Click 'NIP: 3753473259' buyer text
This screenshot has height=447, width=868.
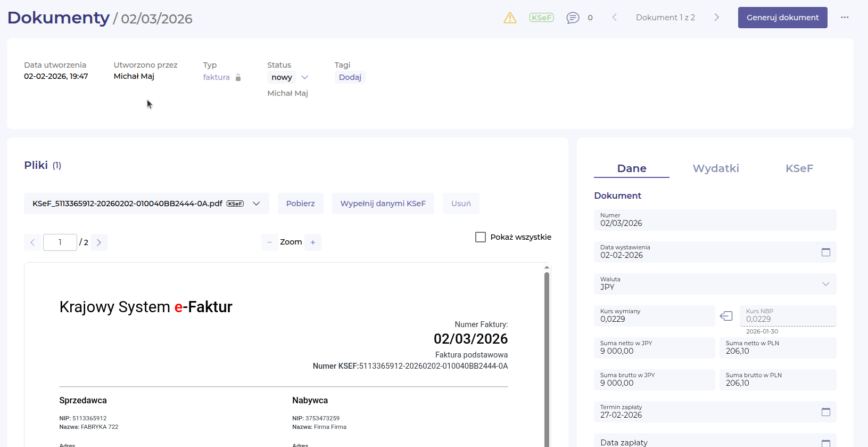(316, 418)
